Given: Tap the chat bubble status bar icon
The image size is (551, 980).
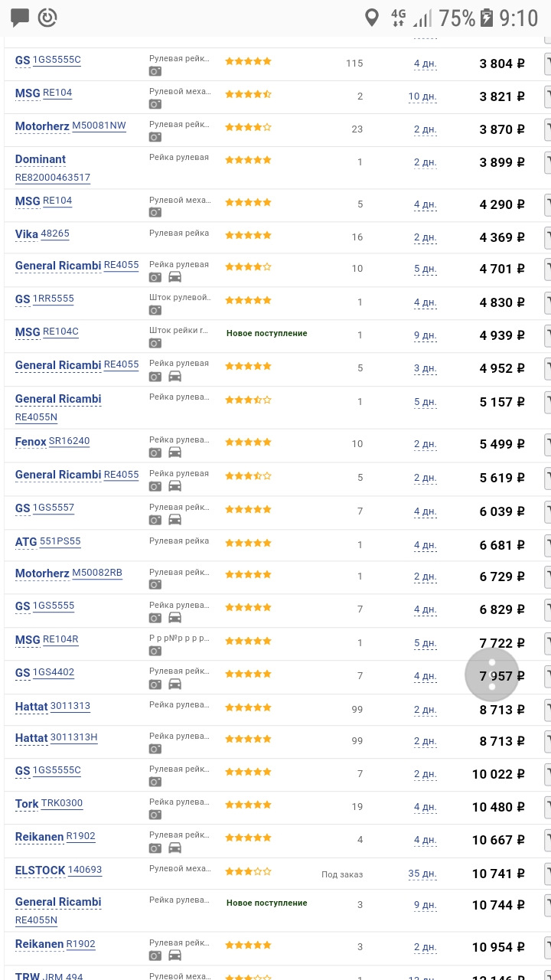Looking at the screenshot, I should [20, 17].
